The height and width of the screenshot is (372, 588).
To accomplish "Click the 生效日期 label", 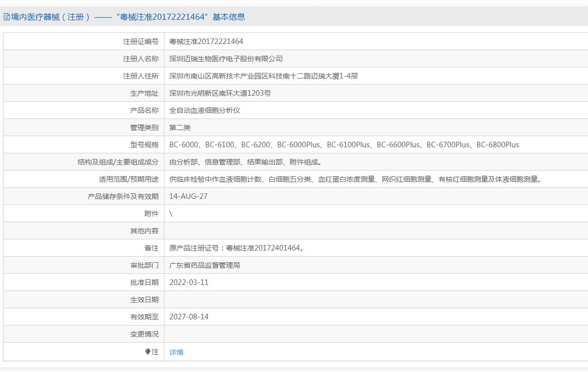I will [144, 300].
